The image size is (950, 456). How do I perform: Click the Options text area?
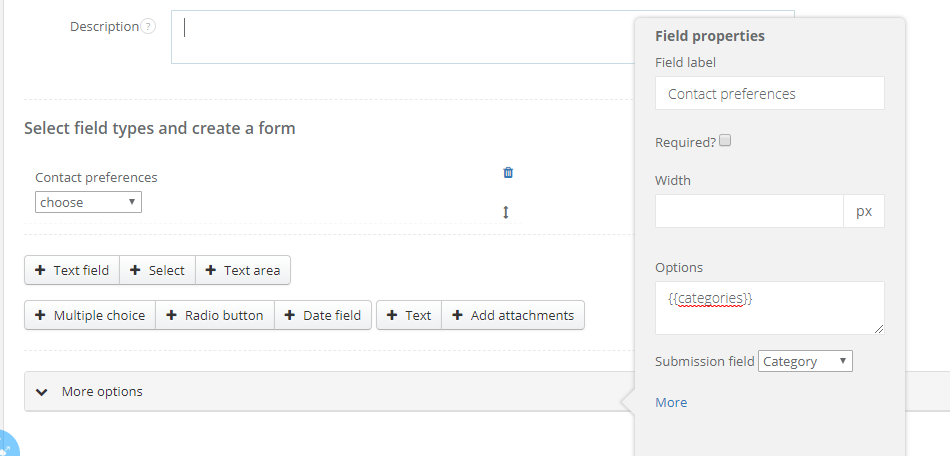click(x=769, y=308)
